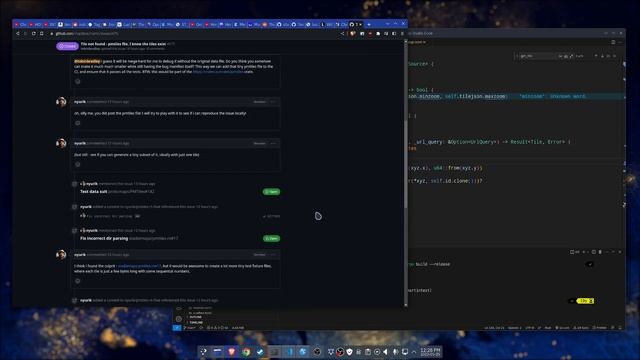Screen dimensions: 640x360
Task: Show hidden system tray icons via the arrow
Action: [x=414, y=351]
